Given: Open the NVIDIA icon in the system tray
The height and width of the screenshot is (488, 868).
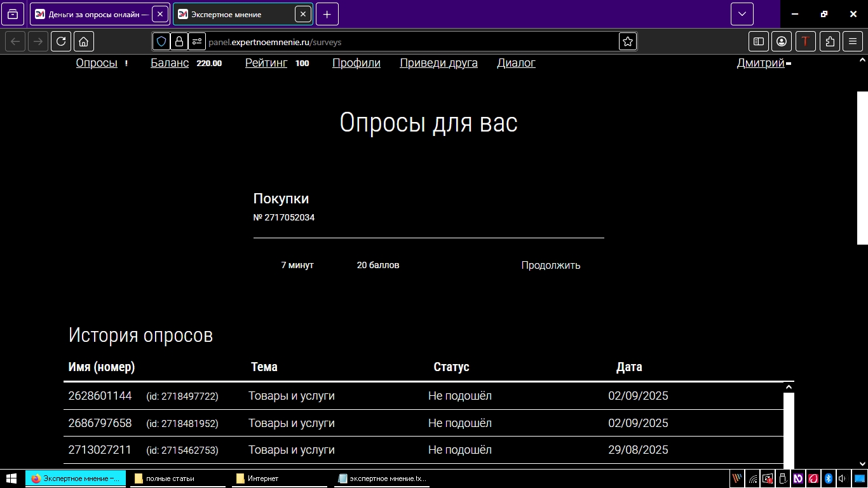Looking at the screenshot, I should click(798, 478).
